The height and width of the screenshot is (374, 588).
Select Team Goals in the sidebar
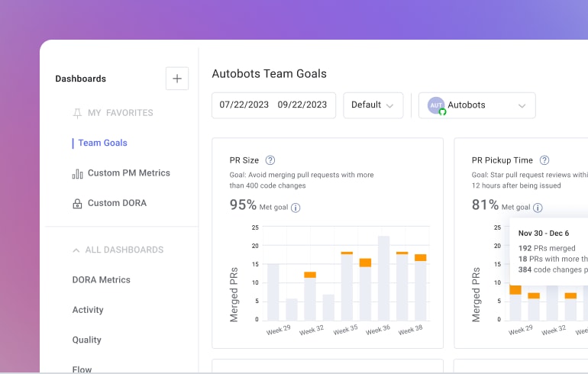click(103, 143)
